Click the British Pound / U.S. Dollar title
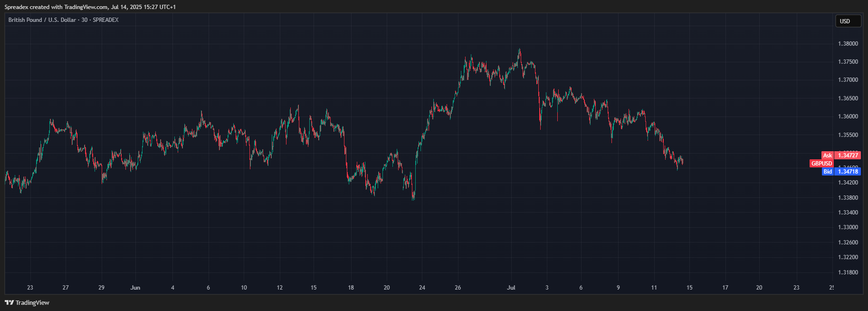Screen dimensions: 868x311 (x=42, y=20)
